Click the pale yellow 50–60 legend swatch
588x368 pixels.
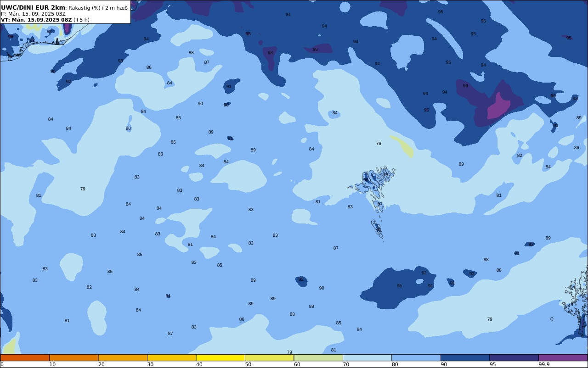pos(269,357)
